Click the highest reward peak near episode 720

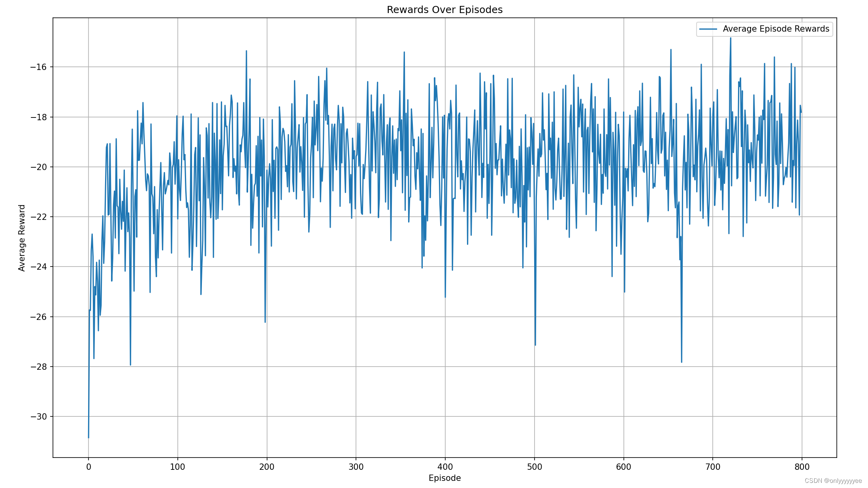pos(731,38)
